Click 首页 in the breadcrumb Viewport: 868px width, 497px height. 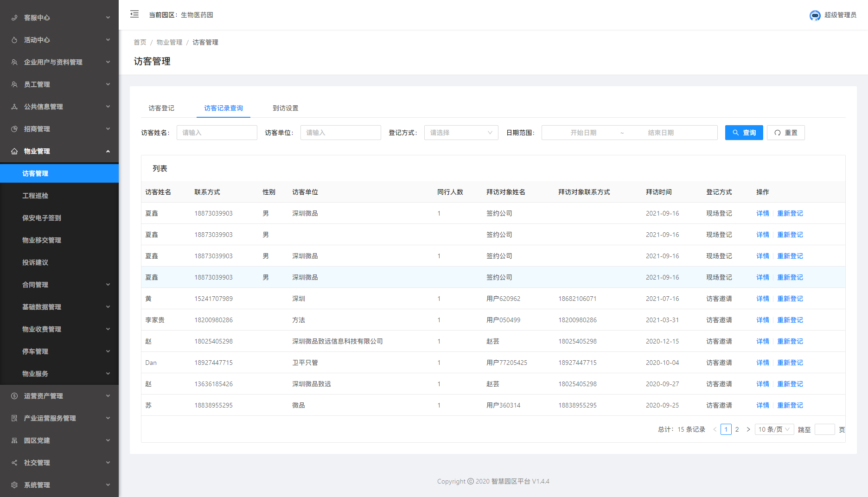(x=140, y=42)
